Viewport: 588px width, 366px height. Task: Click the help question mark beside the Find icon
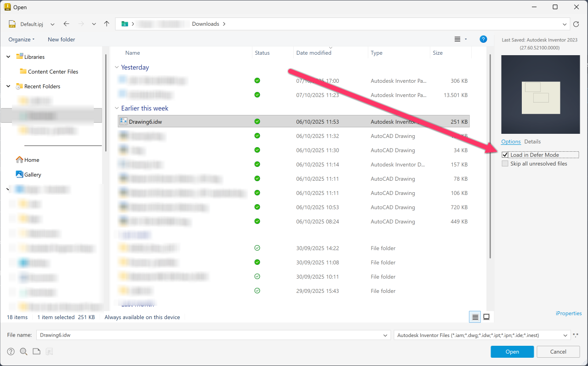pyautogui.click(x=11, y=352)
